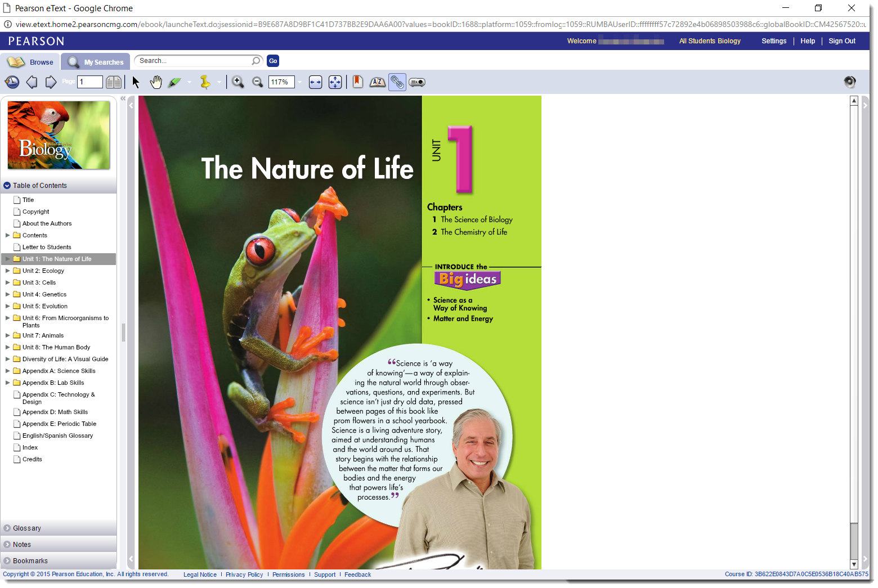
Task: Open the zoom percentage dropdown arrow
Action: [x=300, y=82]
